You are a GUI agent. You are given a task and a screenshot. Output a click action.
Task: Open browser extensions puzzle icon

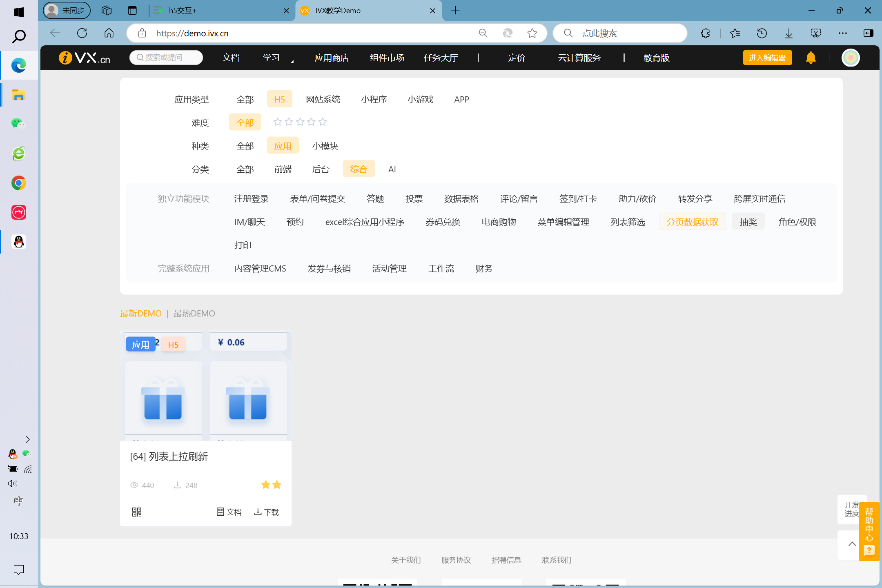(x=705, y=33)
